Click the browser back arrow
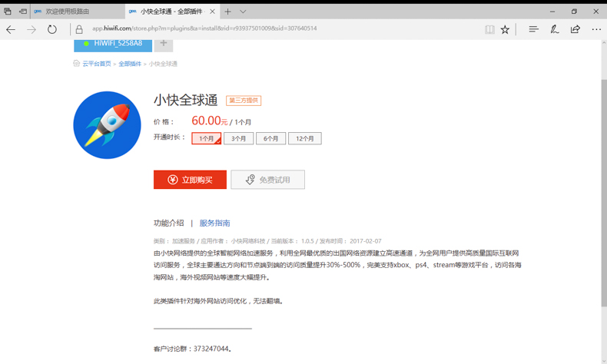This screenshot has height=364, width=607. (11, 29)
